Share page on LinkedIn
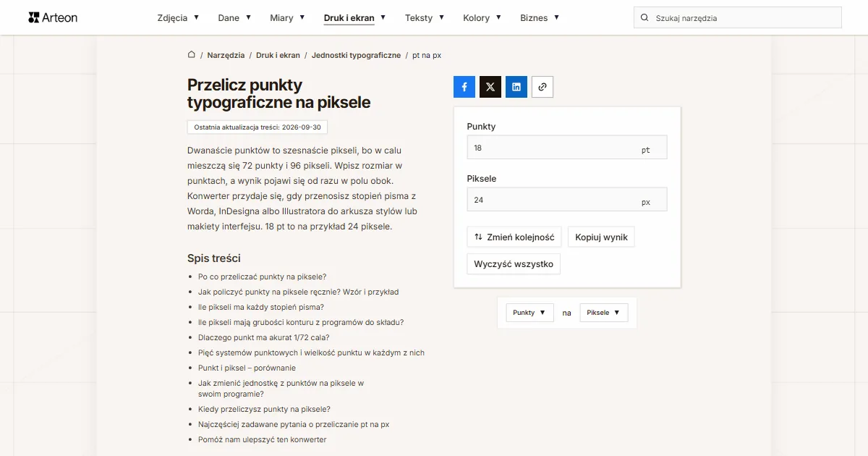The height and width of the screenshot is (456, 868). (516, 87)
